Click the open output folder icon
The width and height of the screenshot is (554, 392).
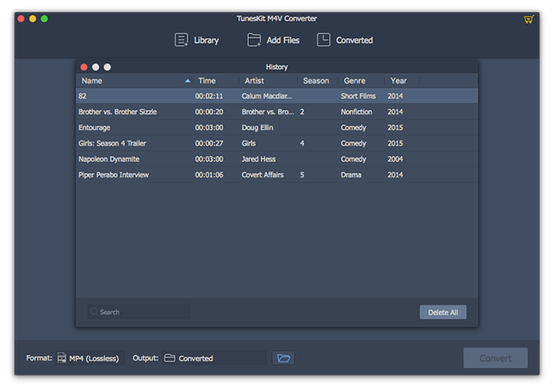click(283, 358)
